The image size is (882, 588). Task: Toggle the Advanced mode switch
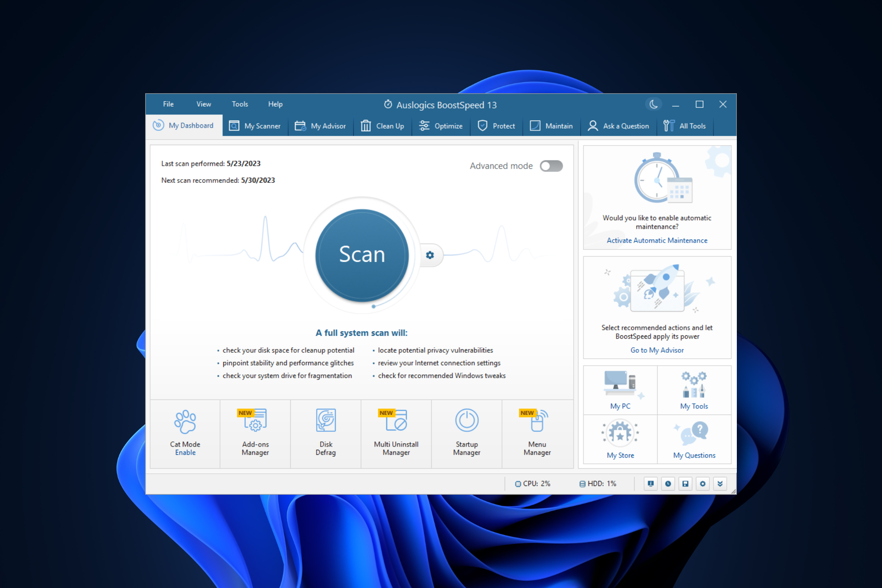point(551,166)
